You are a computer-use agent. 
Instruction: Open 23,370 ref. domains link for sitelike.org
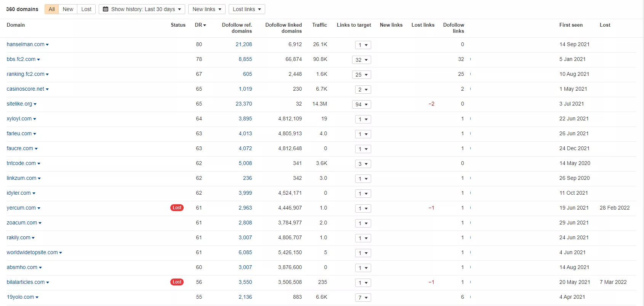(x=244, y=104)
